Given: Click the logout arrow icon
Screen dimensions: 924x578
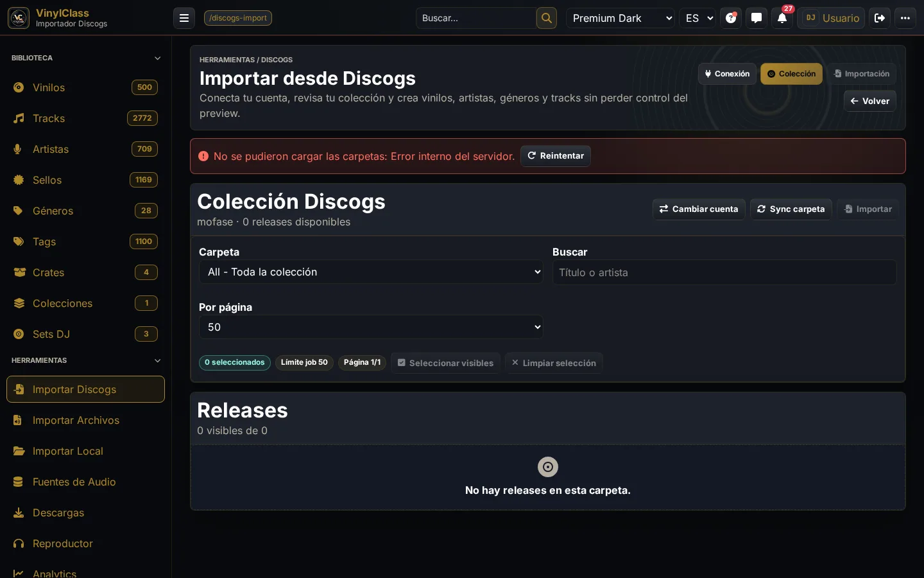Looking at the screenshot, I should click(x=880, y=18).
